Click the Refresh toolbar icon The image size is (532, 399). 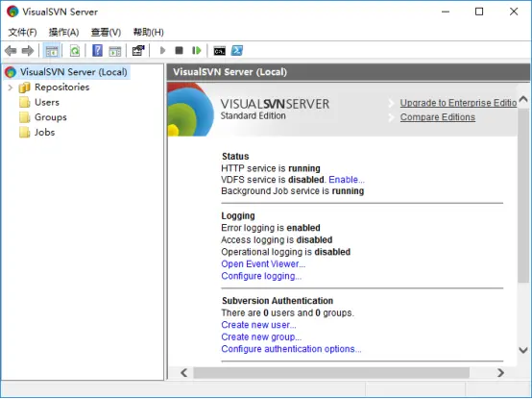75,51
